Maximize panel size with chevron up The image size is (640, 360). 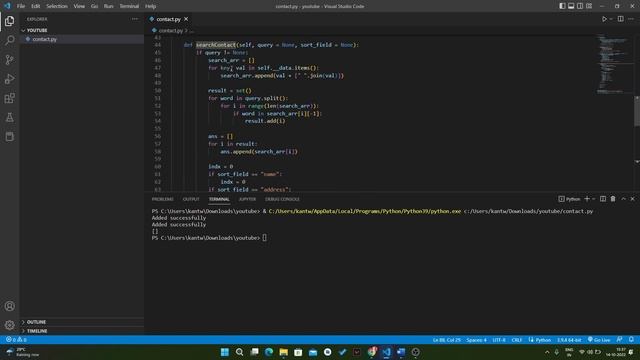pyautogui.click(x=623, y=199)
